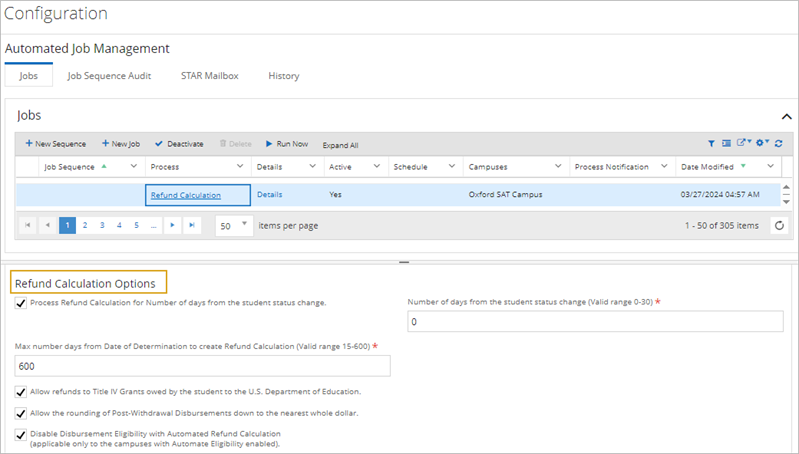Switch to the History tab
799x454 pixels.
[284, 75]
